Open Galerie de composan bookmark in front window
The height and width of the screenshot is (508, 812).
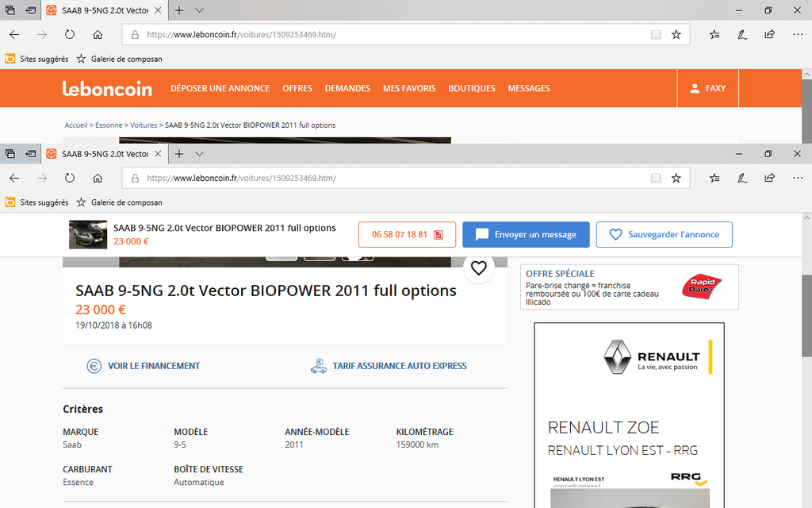pos(119,202)
